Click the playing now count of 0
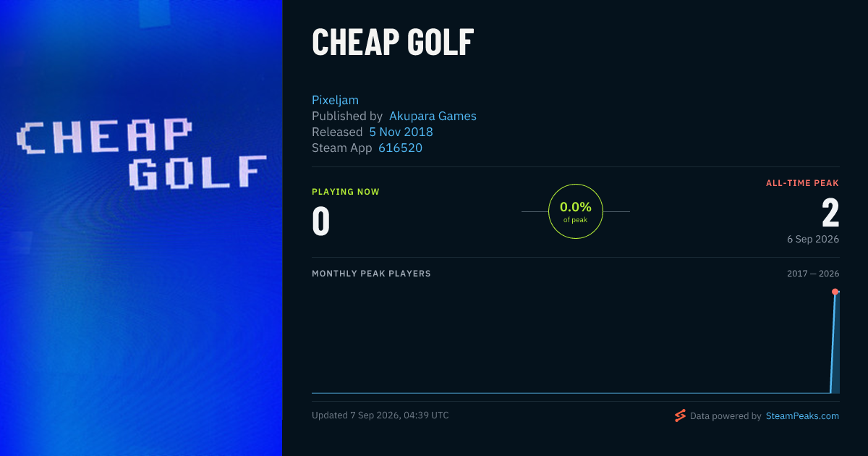 point(320,221)
